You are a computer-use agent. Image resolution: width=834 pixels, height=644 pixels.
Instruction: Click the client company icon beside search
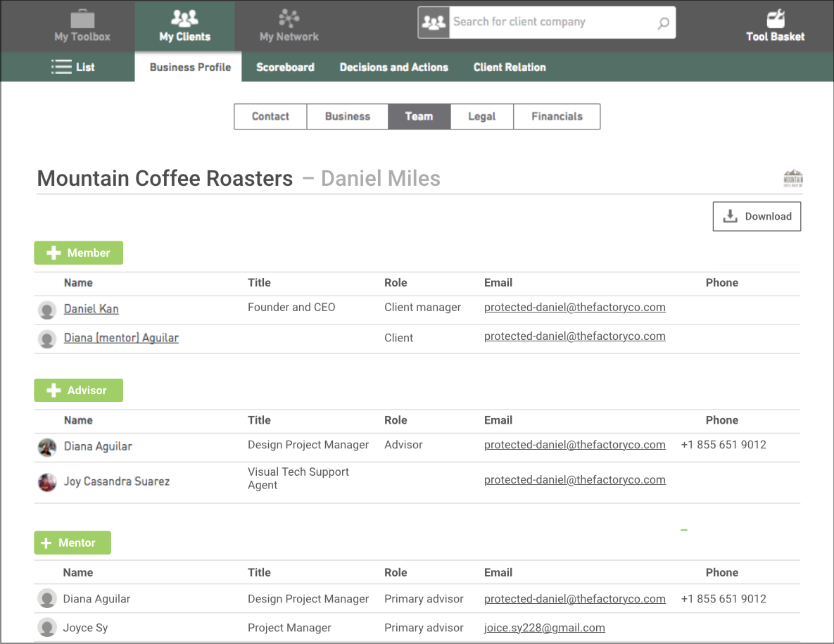pyautogui.click(x=434, y=23)
